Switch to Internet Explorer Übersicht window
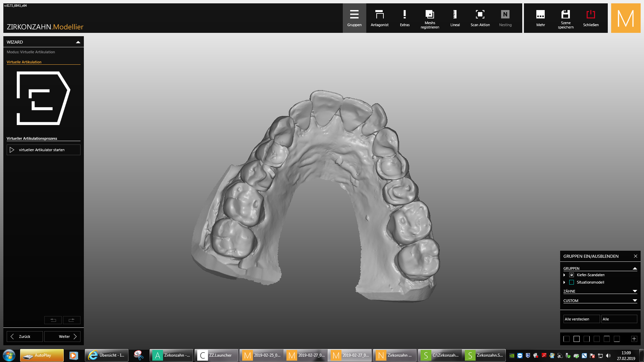 [107, 355]
